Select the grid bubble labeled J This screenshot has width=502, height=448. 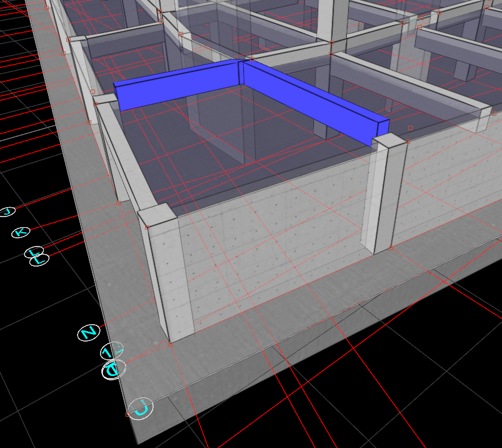[x=7, y=211]
